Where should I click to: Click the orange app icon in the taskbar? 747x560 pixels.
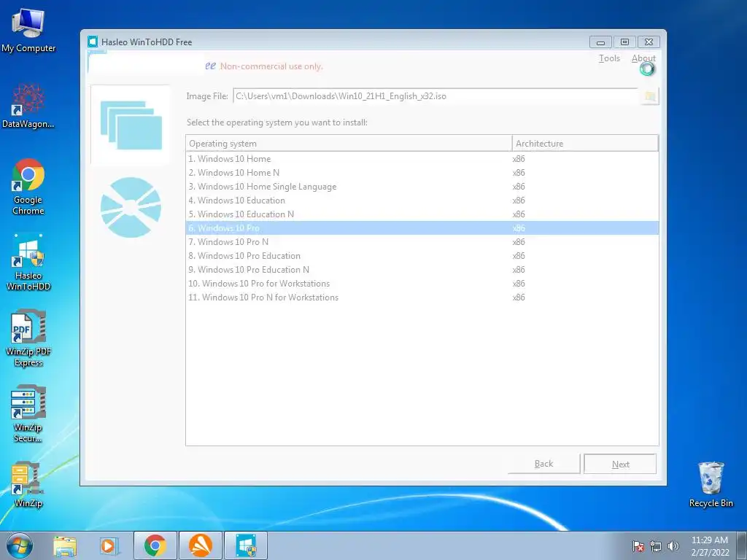pyautogui.click(x=201, y=545)
